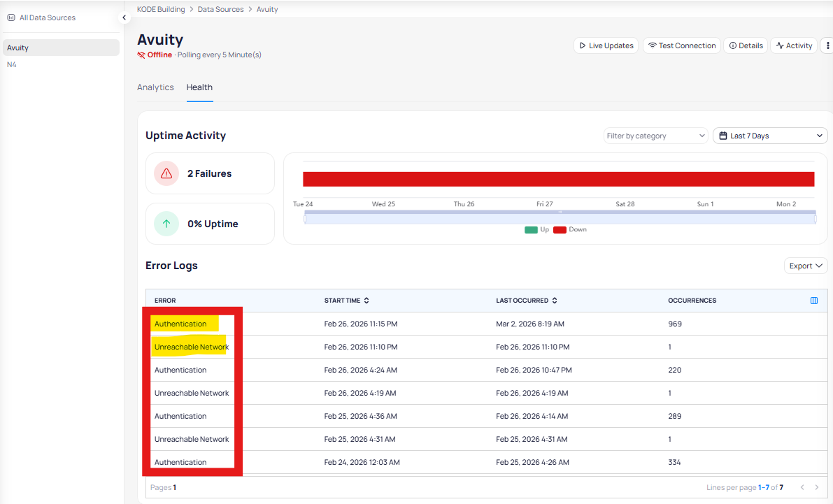Expand the Last 7 Days date range dropdown

770,136
